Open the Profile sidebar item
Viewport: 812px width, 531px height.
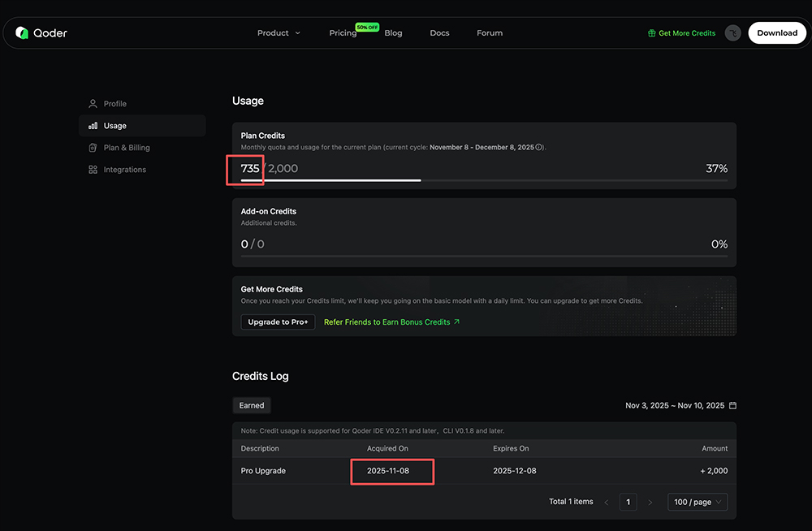pos(114,104)
